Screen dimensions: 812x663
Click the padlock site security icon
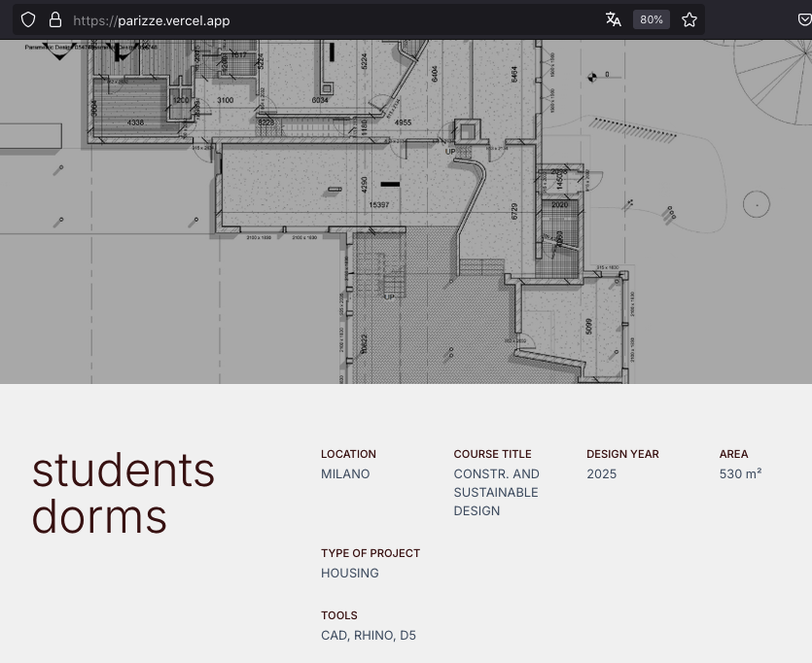[x=55, y=19]
